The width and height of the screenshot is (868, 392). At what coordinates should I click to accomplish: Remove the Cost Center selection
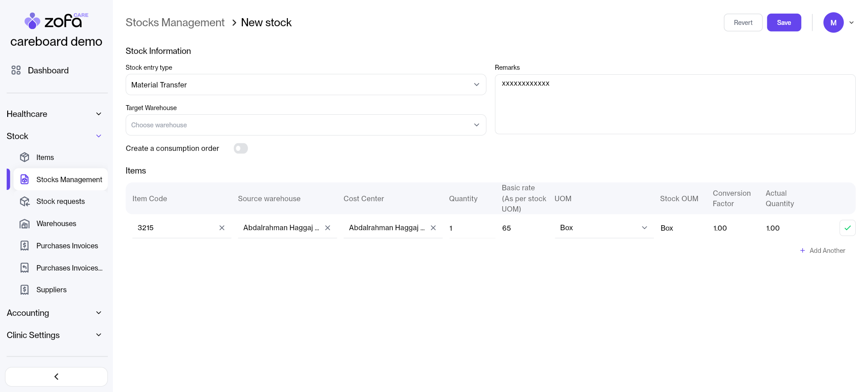[x=433, y=228]
